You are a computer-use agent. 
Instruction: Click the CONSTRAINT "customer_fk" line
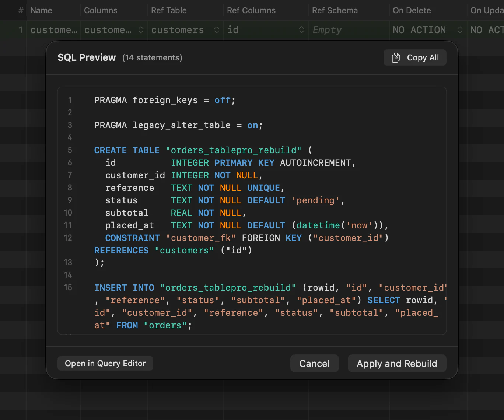pos(247,238)
